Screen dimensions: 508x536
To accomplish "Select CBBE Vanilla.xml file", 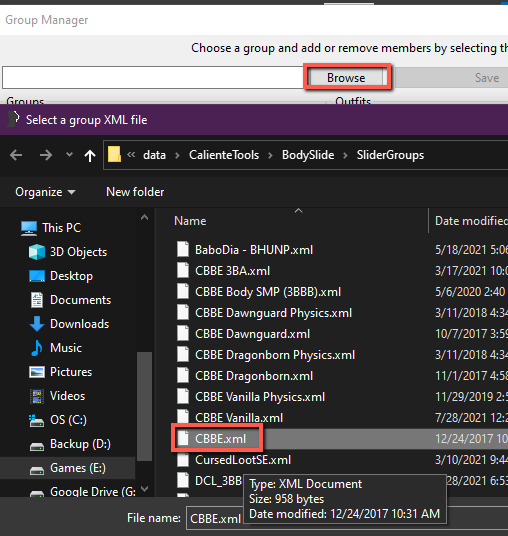I will point(239,418).
